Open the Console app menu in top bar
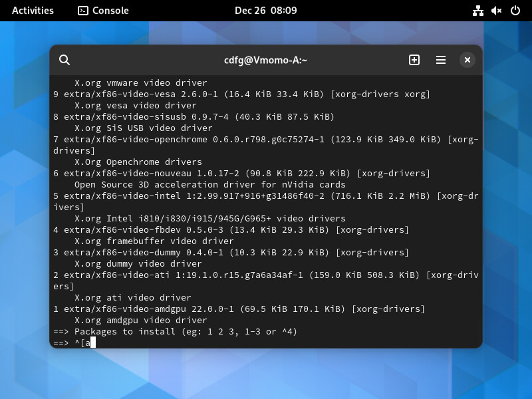The height and width of the screenshot is (399, 532). (104, 11)
